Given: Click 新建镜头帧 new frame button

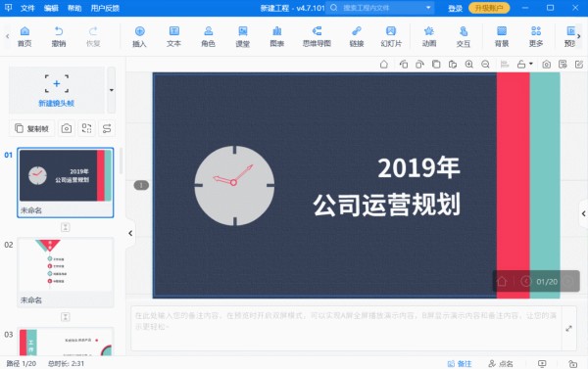Looking at the screenshot, I should 57,90.
